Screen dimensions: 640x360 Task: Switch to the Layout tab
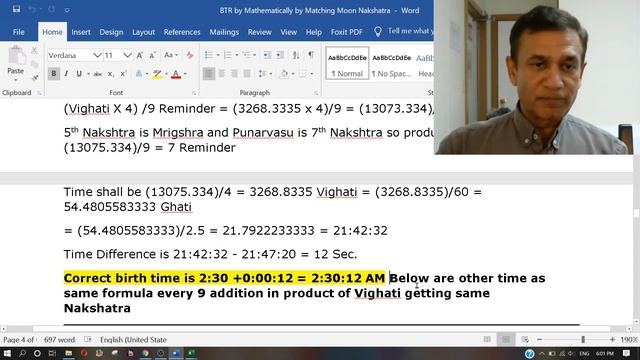tap(143, 32)
